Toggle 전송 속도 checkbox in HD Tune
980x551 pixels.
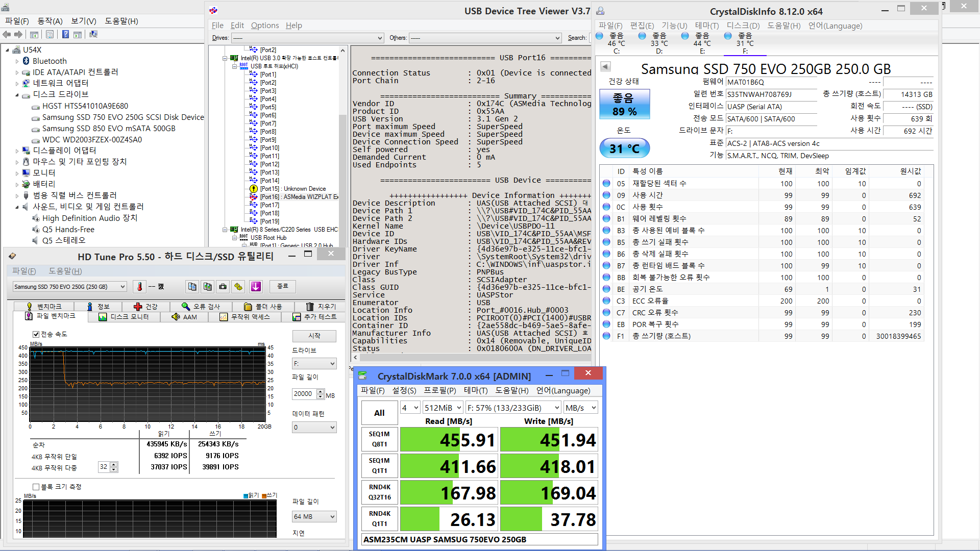click(x=36, y=334)
